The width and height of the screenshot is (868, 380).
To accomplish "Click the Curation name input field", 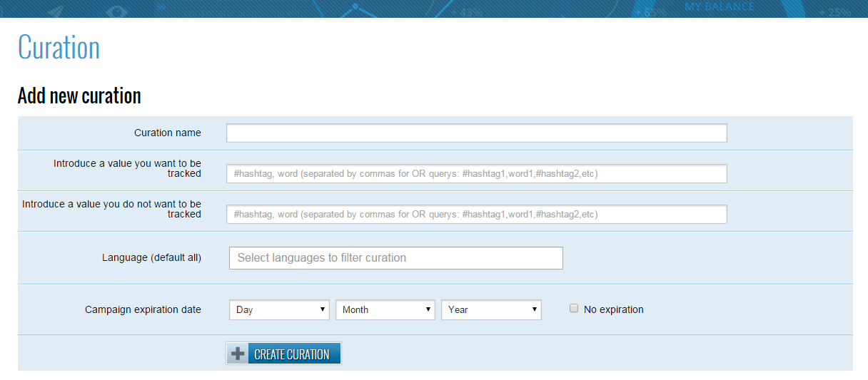I will [476, 133].
